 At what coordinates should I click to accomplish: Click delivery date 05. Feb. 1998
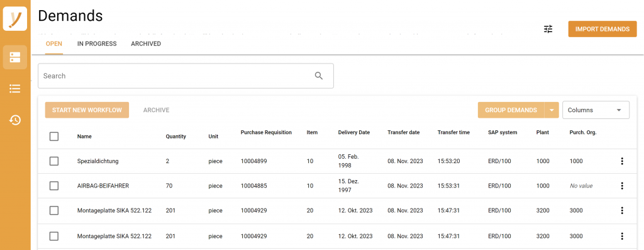(348, 161)
